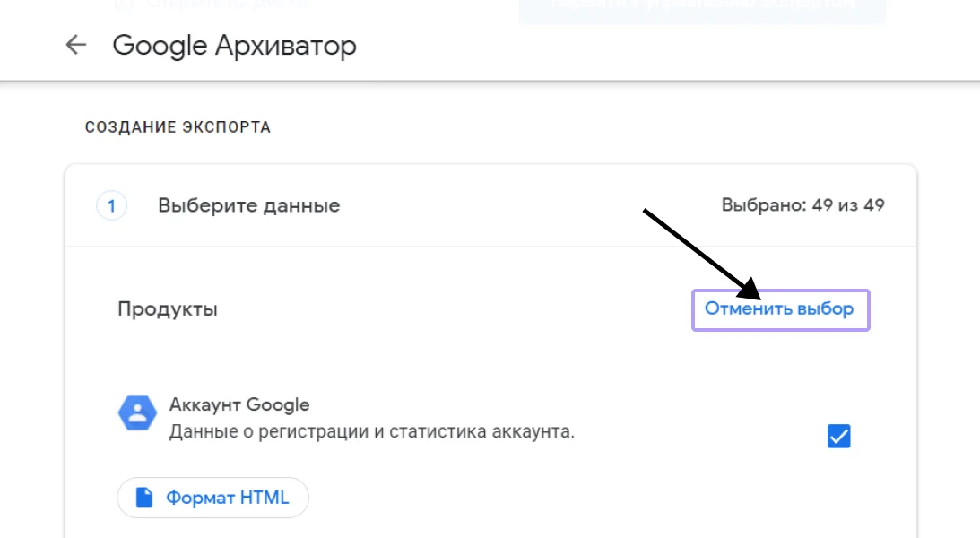Uncheck the Аккаунт Google checkbox

coord(838,437)
